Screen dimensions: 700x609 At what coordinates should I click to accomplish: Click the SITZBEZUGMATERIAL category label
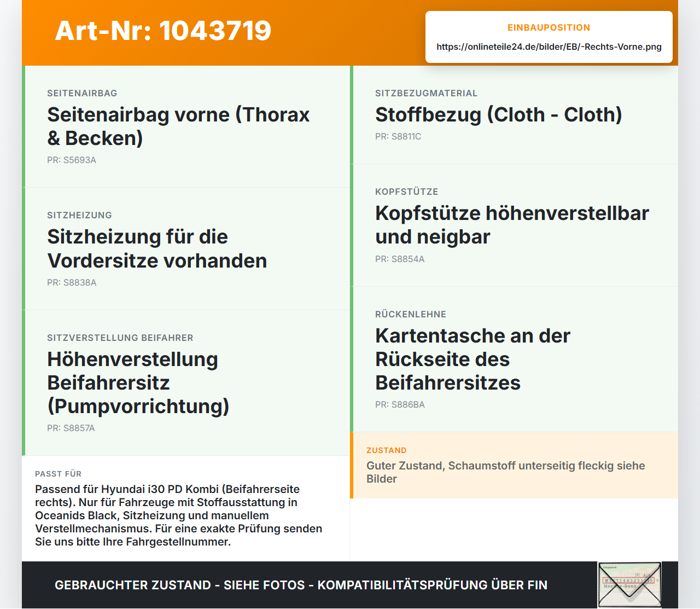(427, 93)
